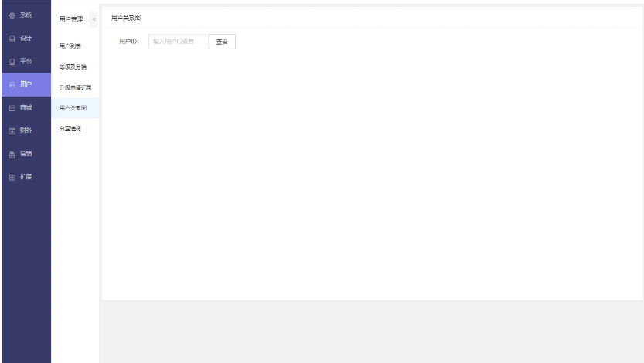The width and height of the screenshot is (644, 363).
Task: Open the 系统 gear icon in sidebar
Action: pos(12,15)
